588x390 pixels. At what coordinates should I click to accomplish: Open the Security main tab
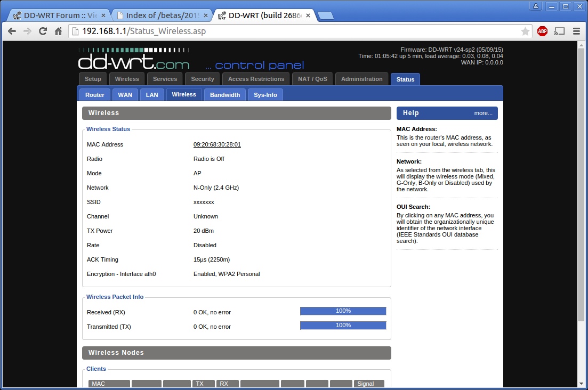203,79
